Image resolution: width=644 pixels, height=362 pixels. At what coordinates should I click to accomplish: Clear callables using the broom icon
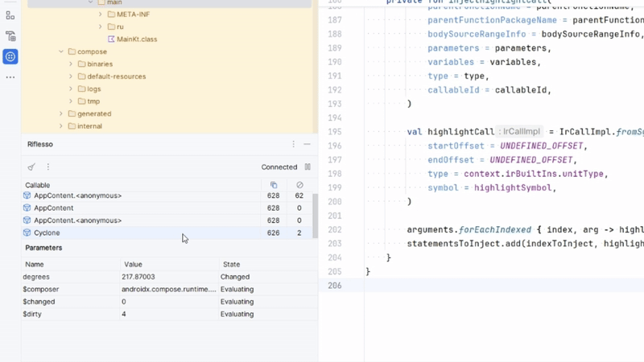point(31,167)
